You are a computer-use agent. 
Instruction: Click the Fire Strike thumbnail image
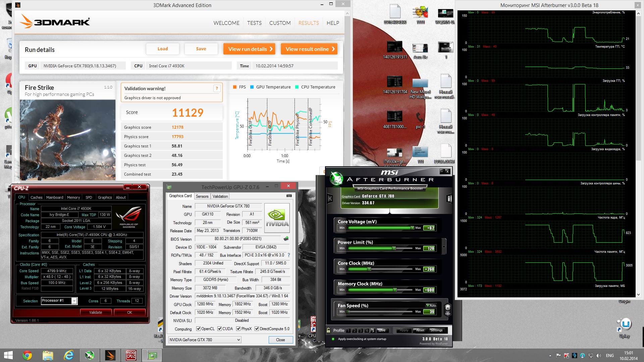pos(67,140)
